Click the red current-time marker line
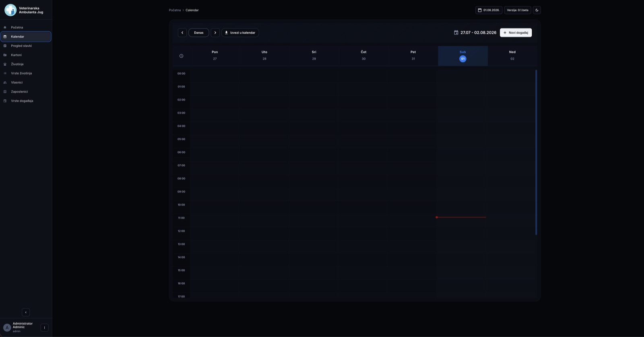Image resolution: width=644 pixels, height=337 pixels. coord(461,217)
